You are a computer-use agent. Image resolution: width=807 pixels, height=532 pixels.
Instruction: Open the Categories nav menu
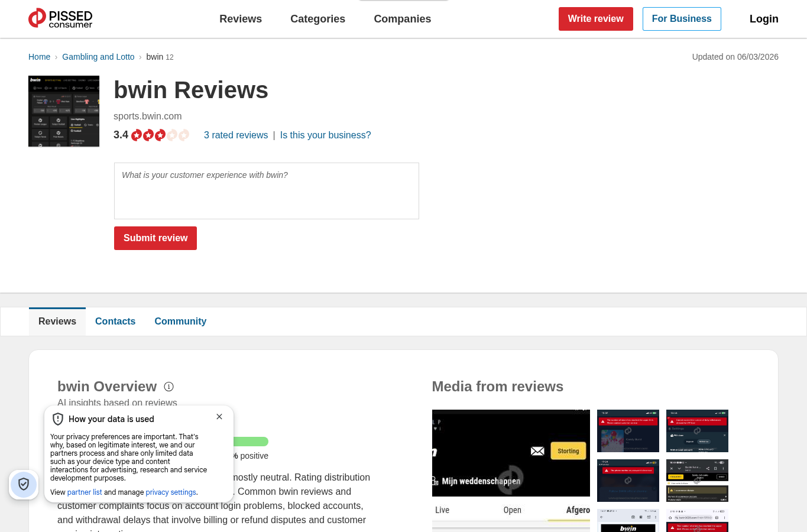pyautogui.click(x=318, y=19)
